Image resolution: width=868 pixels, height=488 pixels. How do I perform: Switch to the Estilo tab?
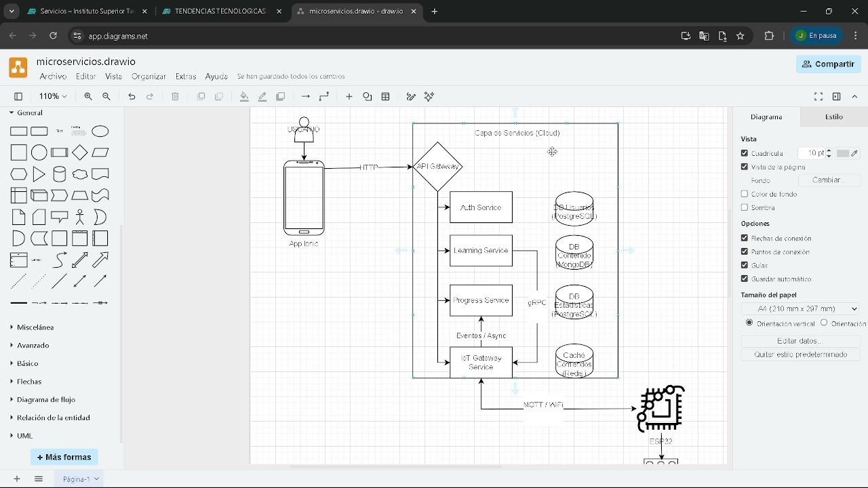(x=834, y=117)
